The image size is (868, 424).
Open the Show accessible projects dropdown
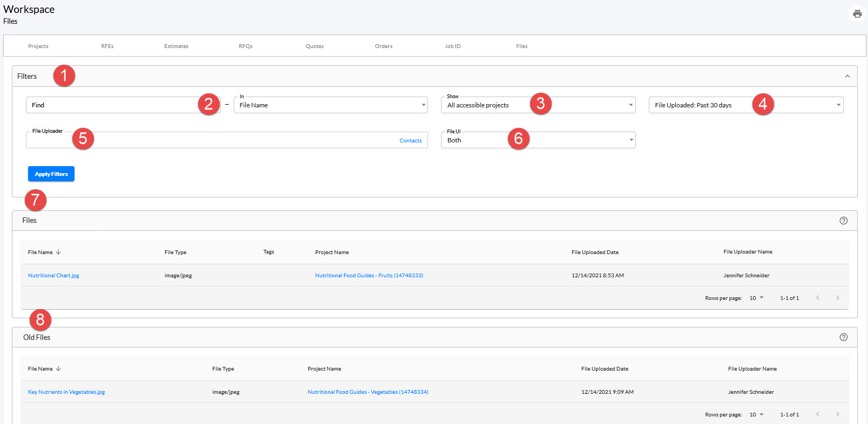[538, 105]
